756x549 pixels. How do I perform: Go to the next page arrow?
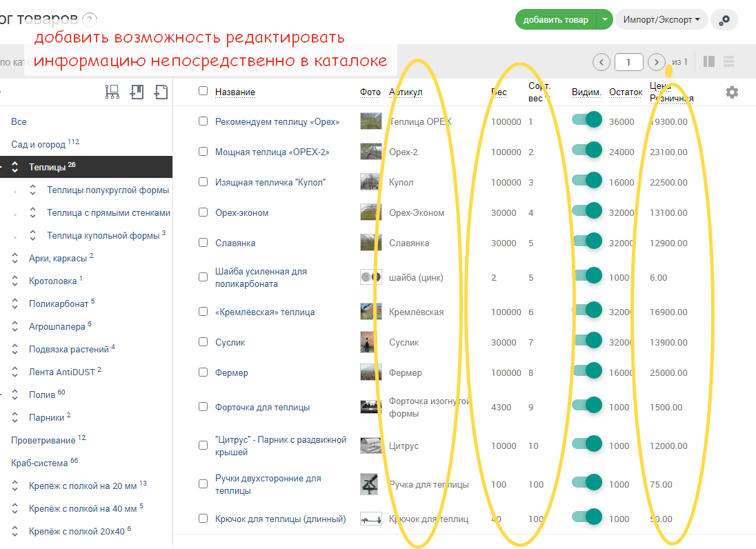click(657, 62)
